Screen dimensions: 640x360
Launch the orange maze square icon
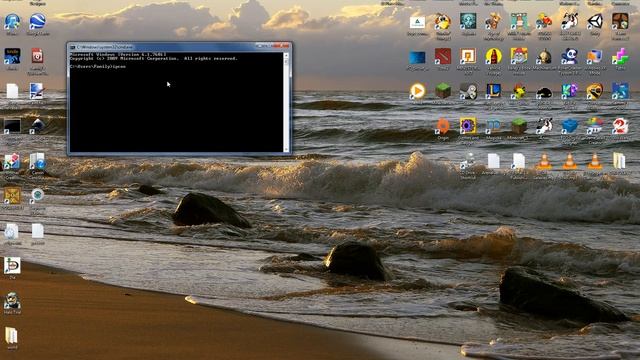pyautogui.click(x=468, y=56)
